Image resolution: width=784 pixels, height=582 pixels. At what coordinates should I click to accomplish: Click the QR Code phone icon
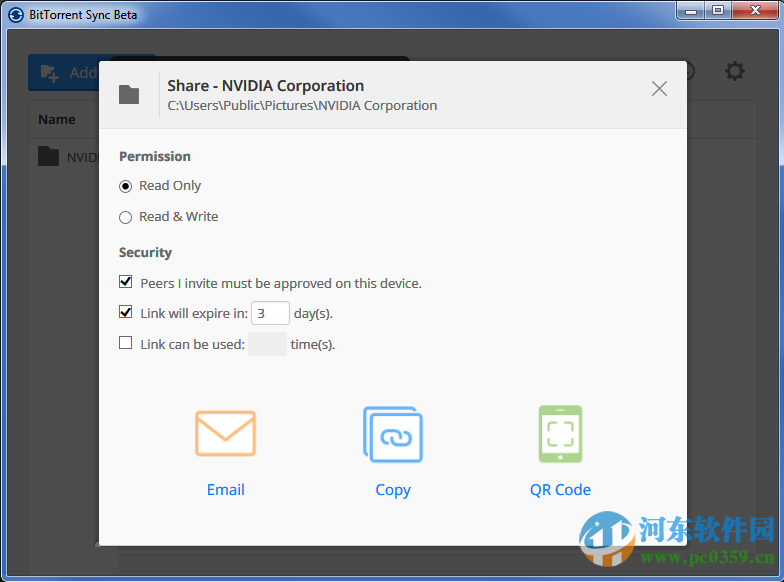pyautogui.click(x=560, y=434)
